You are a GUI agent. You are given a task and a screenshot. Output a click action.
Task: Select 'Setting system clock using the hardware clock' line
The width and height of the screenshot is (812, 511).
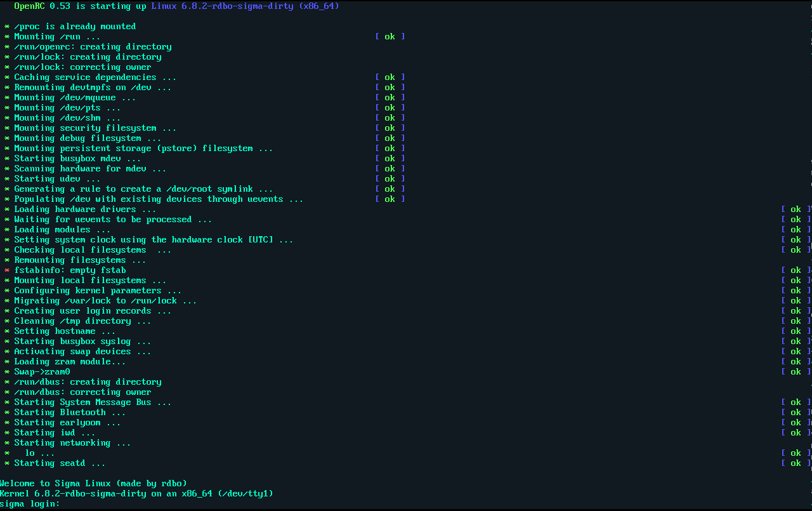(154, 240)
